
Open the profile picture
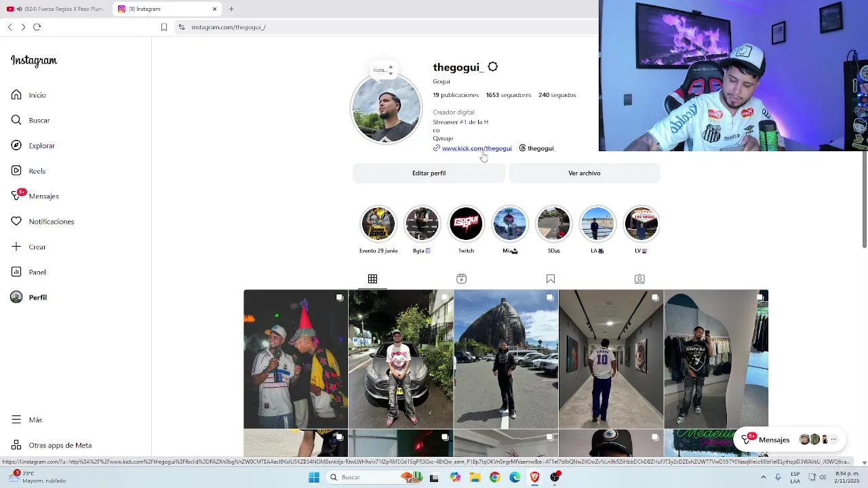tap(386, 109)
